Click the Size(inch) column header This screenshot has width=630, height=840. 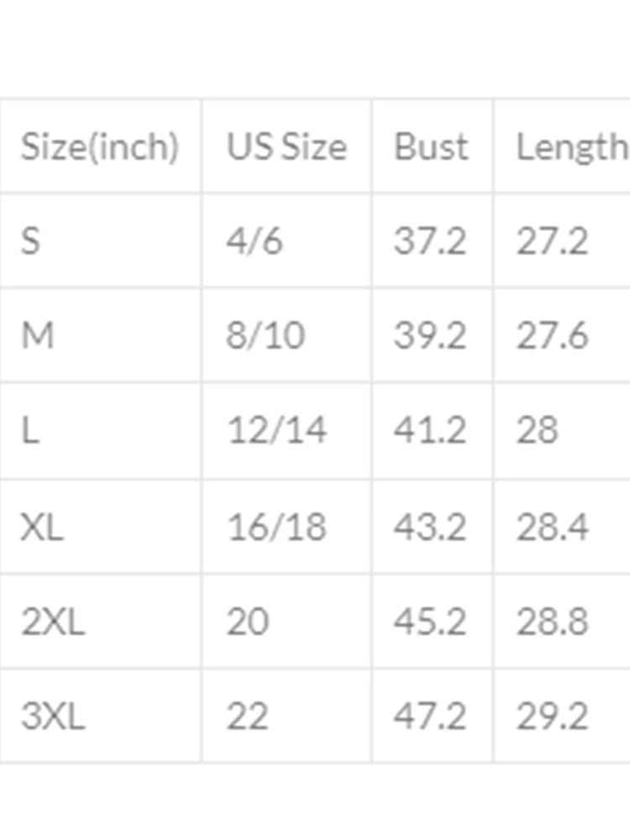click(x=99, y=147)
